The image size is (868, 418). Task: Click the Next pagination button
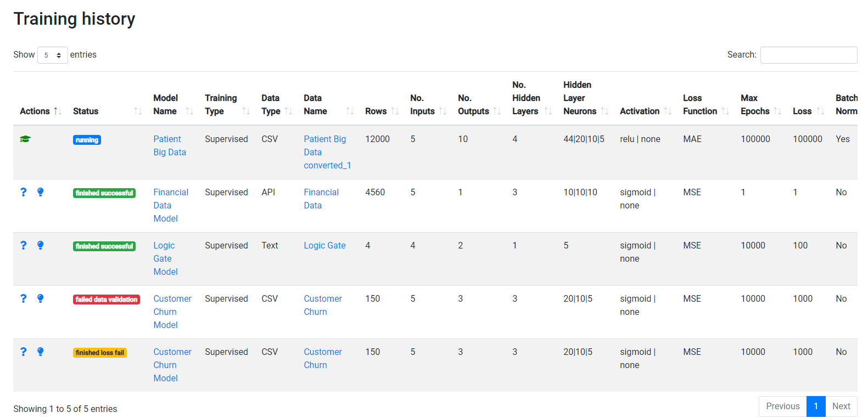tap(841, 406)
